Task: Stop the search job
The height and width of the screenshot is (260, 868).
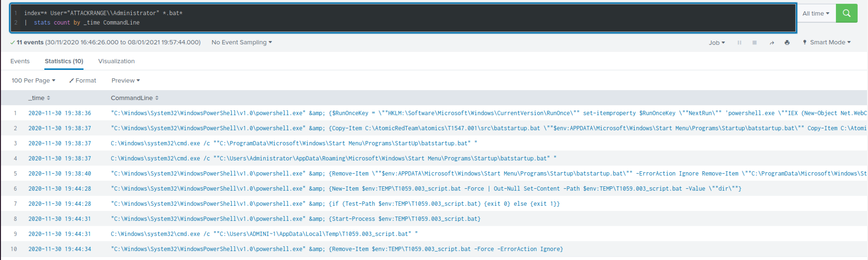Action: tap(755, 42)
